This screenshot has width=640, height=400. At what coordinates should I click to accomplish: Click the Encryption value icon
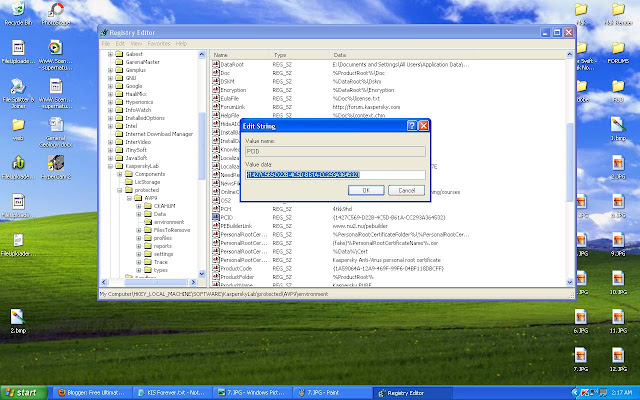click(x=216, y=90)
